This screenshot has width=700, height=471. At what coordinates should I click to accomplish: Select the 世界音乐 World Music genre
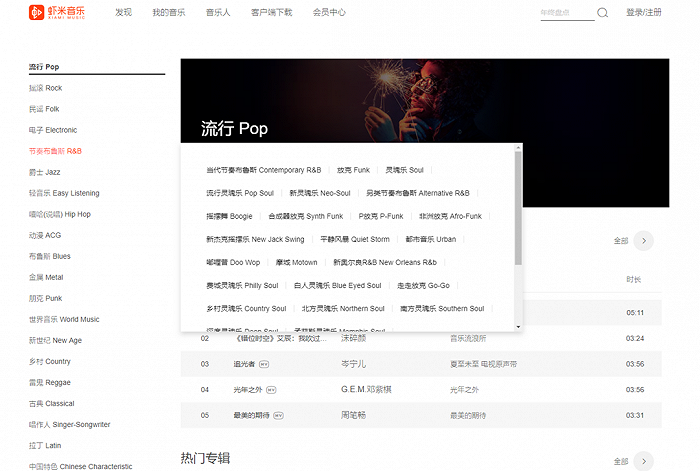pyautogui.click(x=64, y=319)
